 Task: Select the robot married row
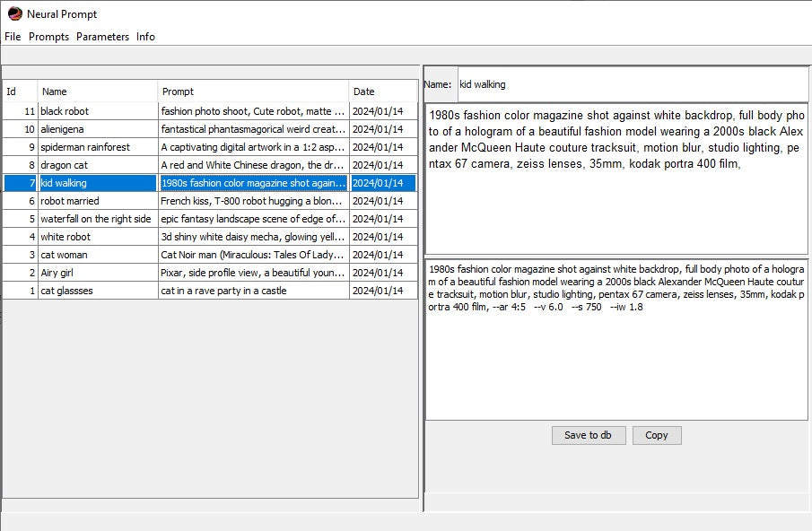[x=97, y=201]
